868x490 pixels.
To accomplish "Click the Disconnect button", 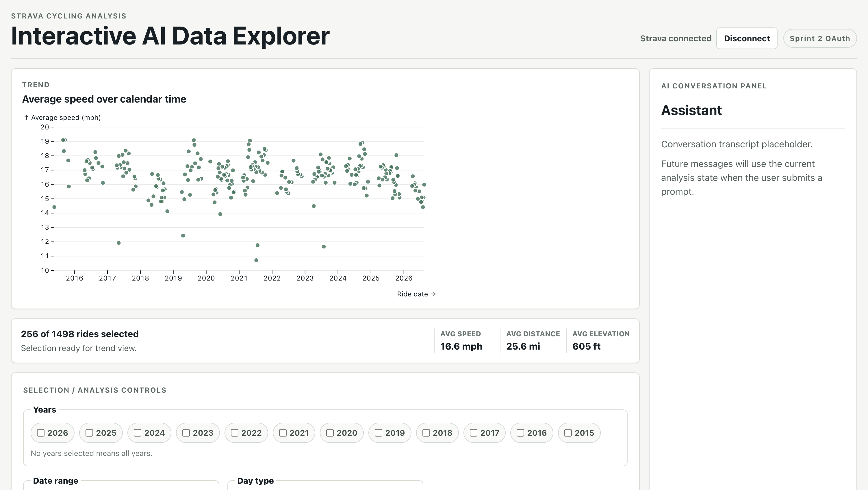I will click(746, 38).
